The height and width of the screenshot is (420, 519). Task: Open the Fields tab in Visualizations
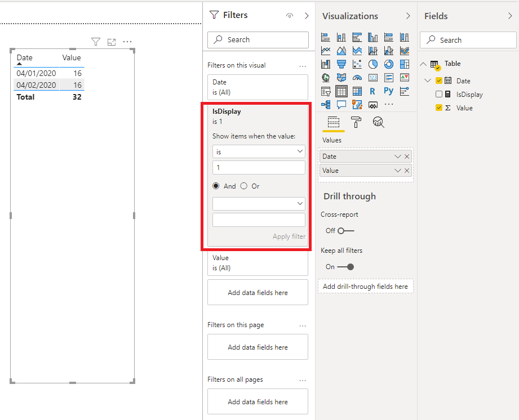click(x=333, y=122)
